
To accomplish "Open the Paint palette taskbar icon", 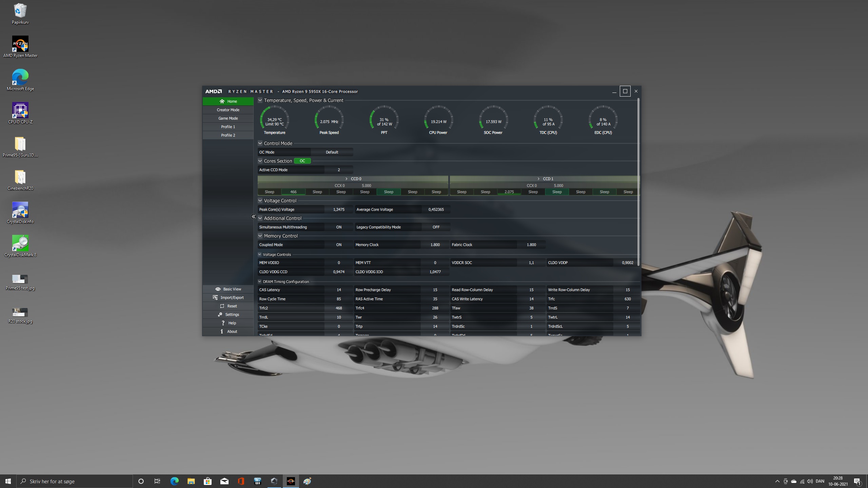I will click(307, 481).
